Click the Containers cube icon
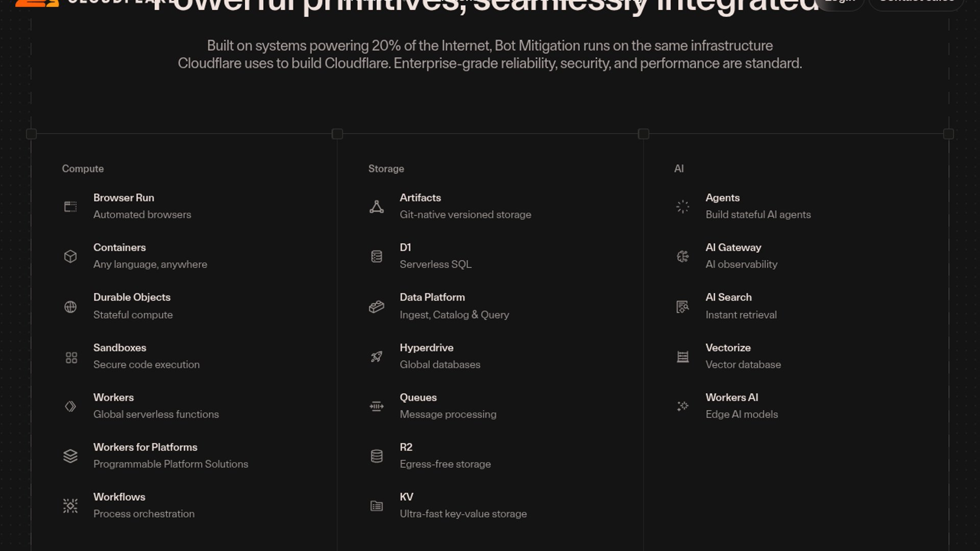The image size is (980, 551). point(70,256)
